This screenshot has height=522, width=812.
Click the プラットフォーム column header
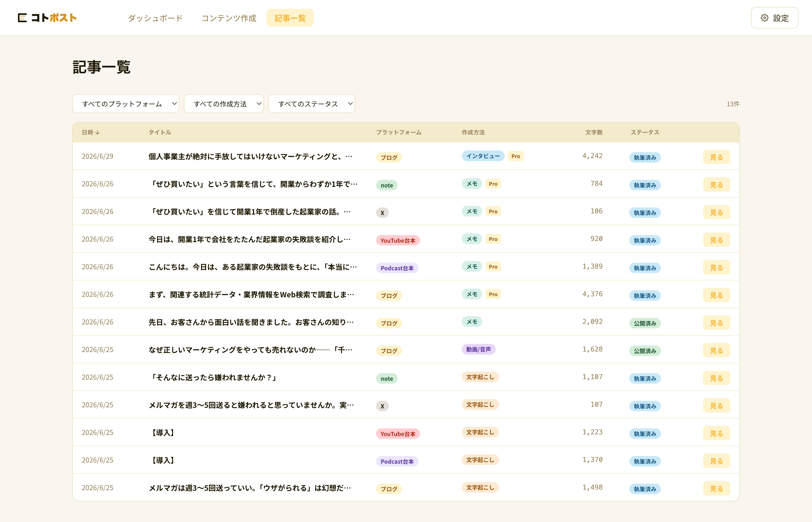pyautogui.click(x=399, y=132)
